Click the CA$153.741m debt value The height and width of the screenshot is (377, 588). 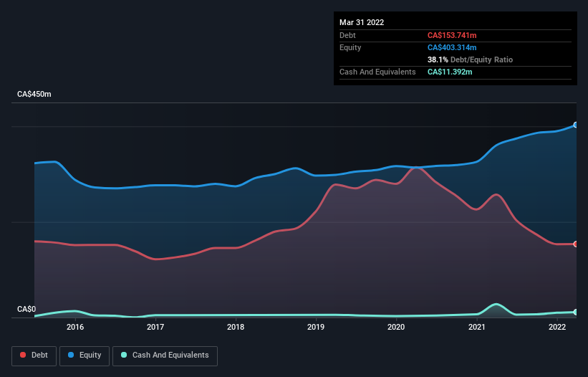(452, 35)
